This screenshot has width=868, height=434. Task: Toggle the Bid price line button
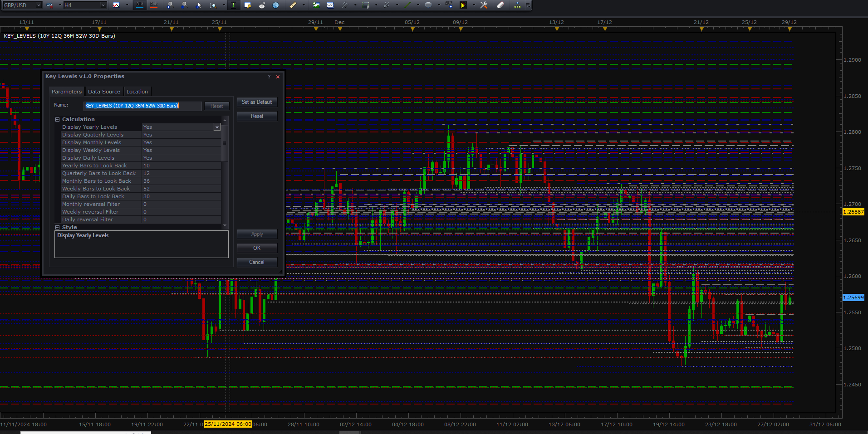click(140, 5)
